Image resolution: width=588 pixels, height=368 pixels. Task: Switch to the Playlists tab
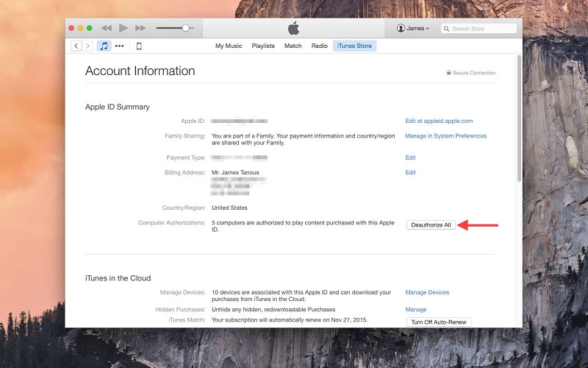click(263, 46)
